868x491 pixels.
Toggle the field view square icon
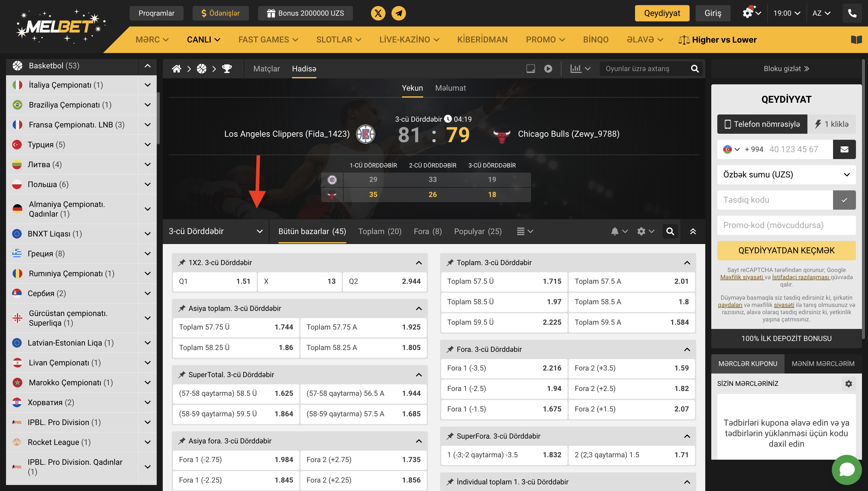[530, 69]
